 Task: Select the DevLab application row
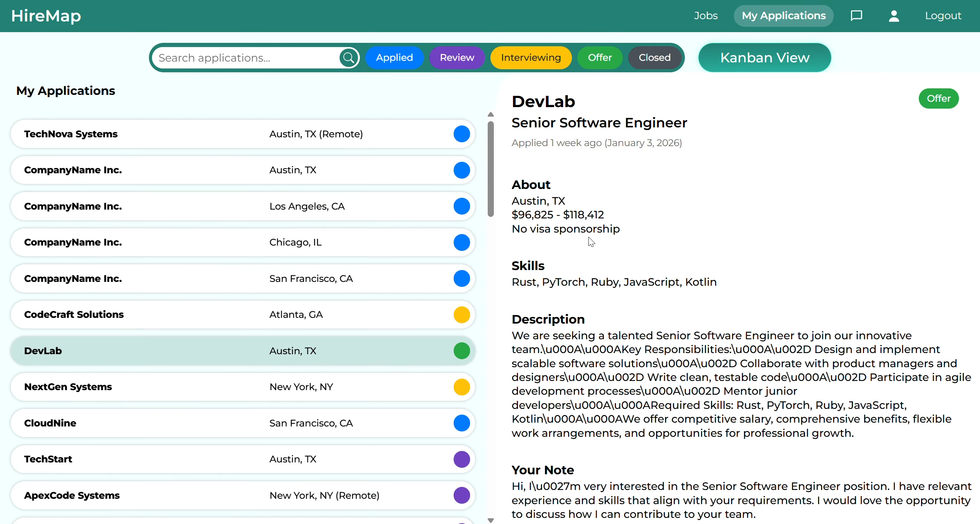pyautogui.click(x=243, y=351)
